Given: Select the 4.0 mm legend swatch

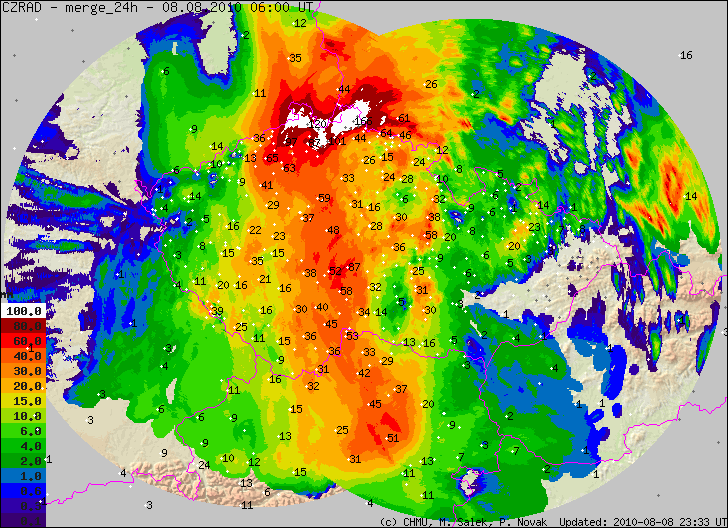Looking at the screenshot, I should coord(23,446).
